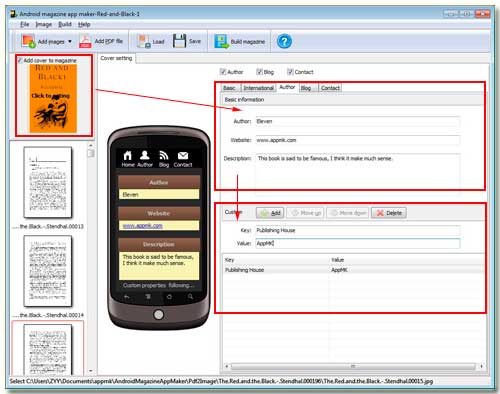This screenshot has height=394, width=500.
Task: Click the Author name input field
Action: point(357,121)
